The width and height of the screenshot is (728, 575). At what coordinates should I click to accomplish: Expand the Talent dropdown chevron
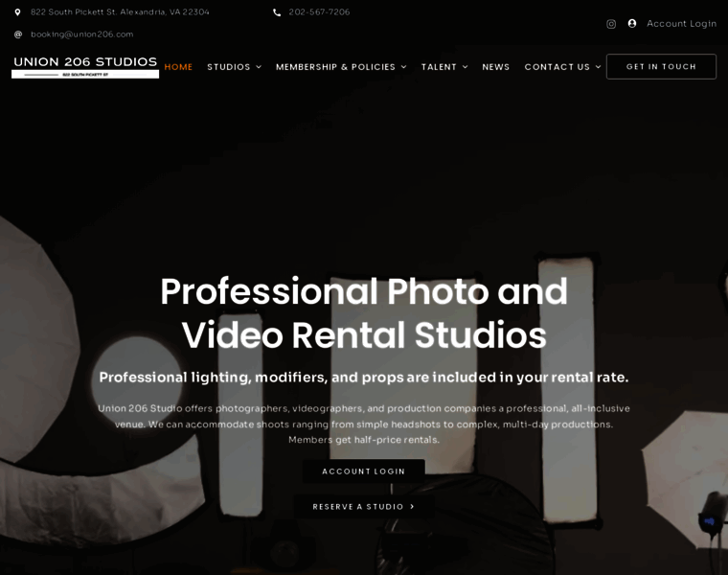465,67
